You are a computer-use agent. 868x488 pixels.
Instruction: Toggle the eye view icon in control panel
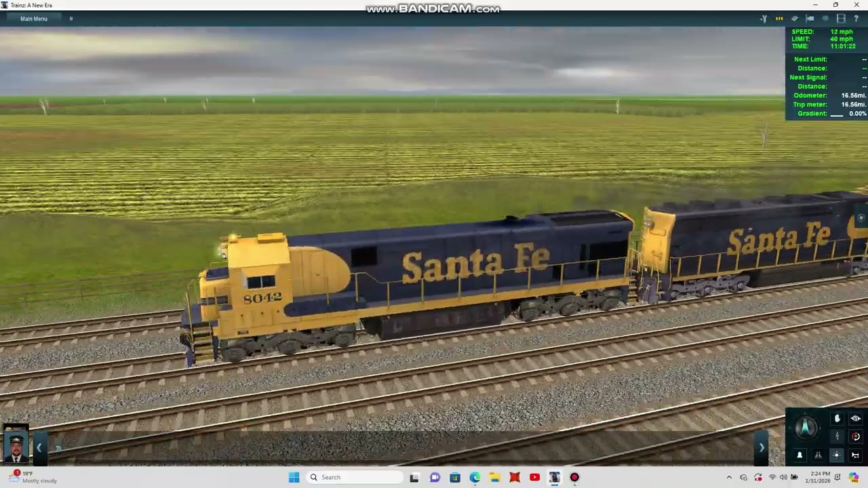[856, 419]
